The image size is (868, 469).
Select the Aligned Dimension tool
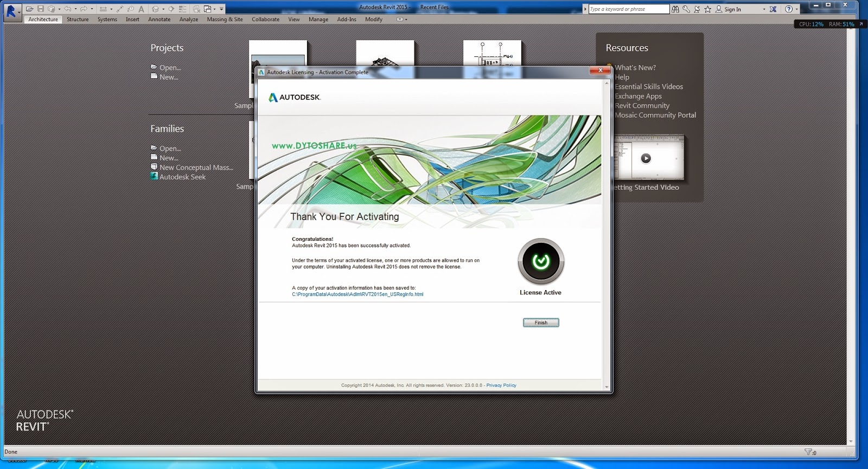click(x=119, y=9)
